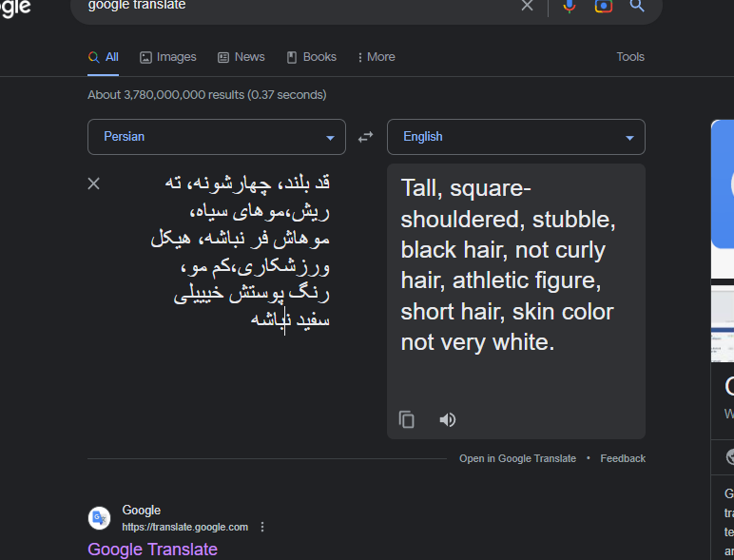Open the Google Translate result title
The width and height of the screenshot is (734, 560).
click(153, 550)
